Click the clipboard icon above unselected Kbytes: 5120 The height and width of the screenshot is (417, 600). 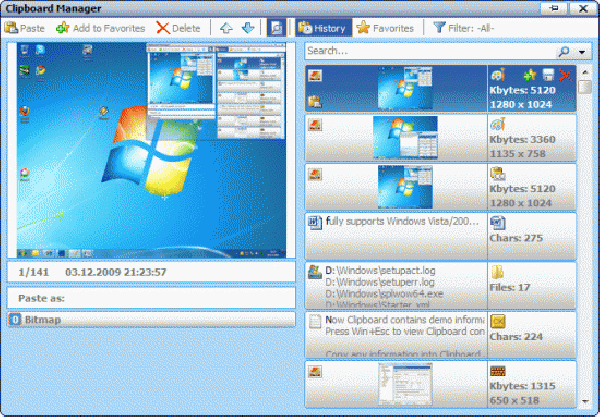tap(498, 173)
